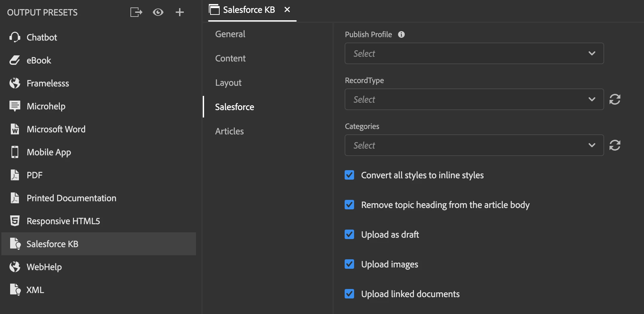Image resolution: width=644 pixels, height=314 pixels.
Task: Expand the RecordType select box
Action: [474, 99]
